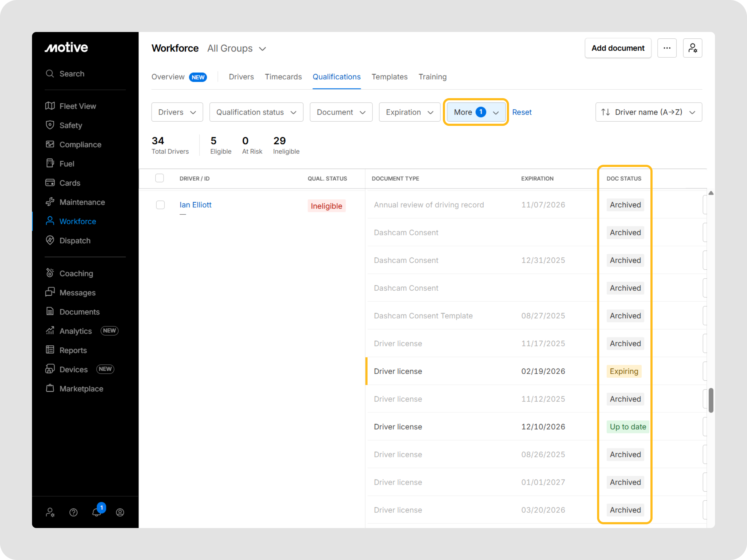747x560 pixels.
Task: Check the select-all header checkbox
Action: click(x=159, y=178)
